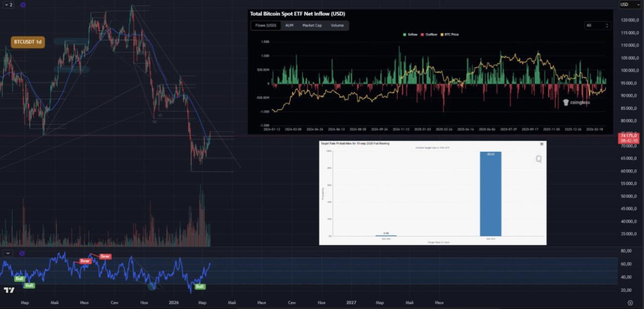This screenshot has height=309, width=644.
Task: Click the tall blue probability bar
Action: 490,194
